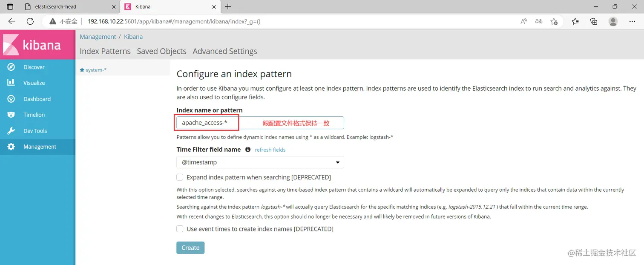Select Timelion in the sidebar
This screenshot has height=265, width=644.
coord(37,115)
